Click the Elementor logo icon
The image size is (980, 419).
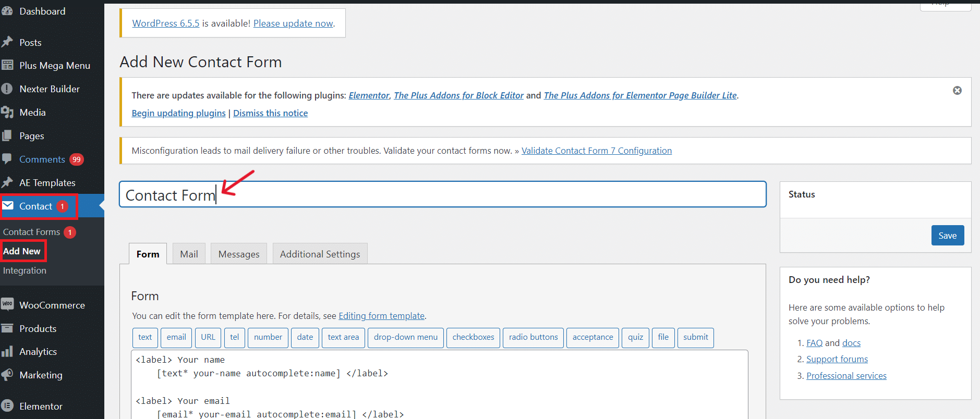7,406
